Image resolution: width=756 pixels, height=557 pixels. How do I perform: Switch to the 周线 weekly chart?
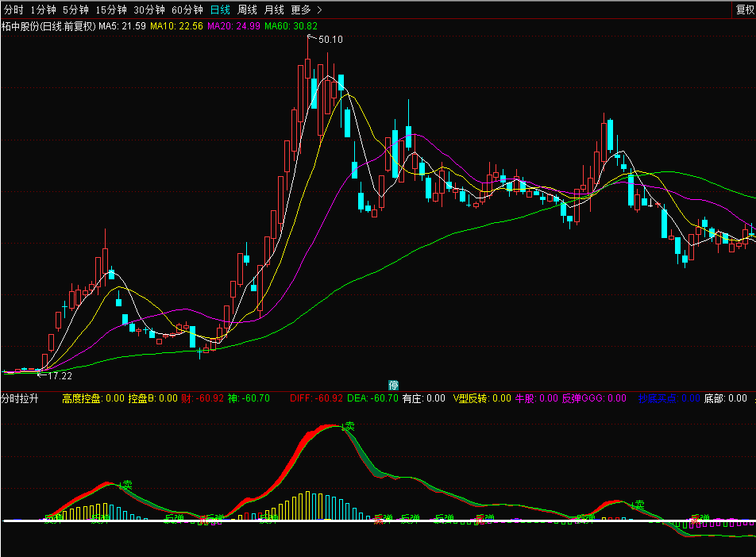tap(247, 10)
